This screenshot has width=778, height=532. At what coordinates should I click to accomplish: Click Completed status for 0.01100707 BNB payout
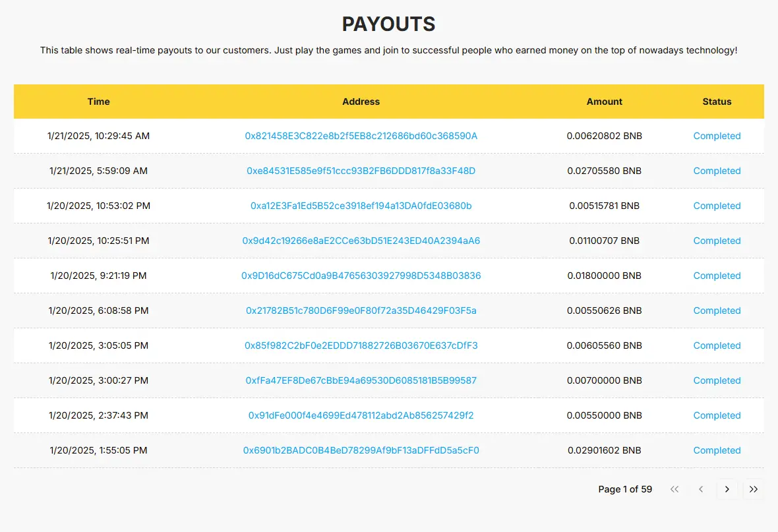click(x=717, y=241)
